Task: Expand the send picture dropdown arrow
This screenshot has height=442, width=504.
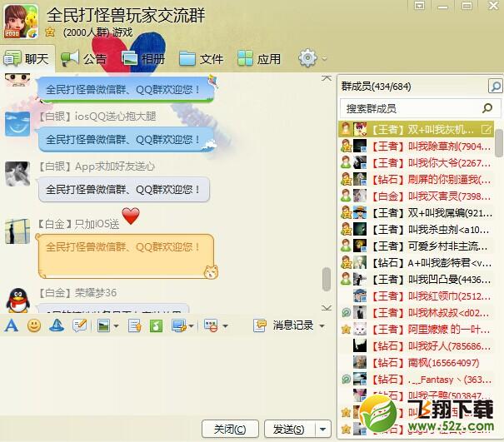Action: [117, 326]
